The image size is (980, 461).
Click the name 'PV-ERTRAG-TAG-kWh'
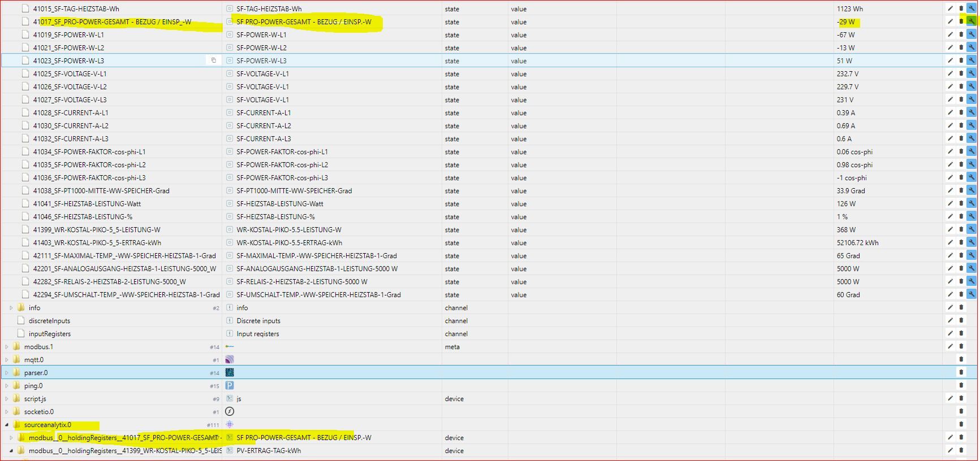(269, 451)
